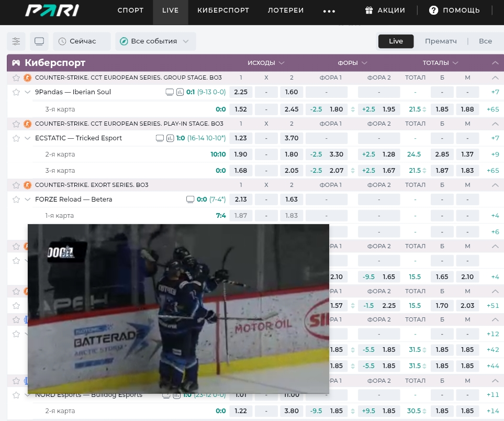Click the PARI logo
Viewport: 504px width, 421px height.
(x=52, y=10)
